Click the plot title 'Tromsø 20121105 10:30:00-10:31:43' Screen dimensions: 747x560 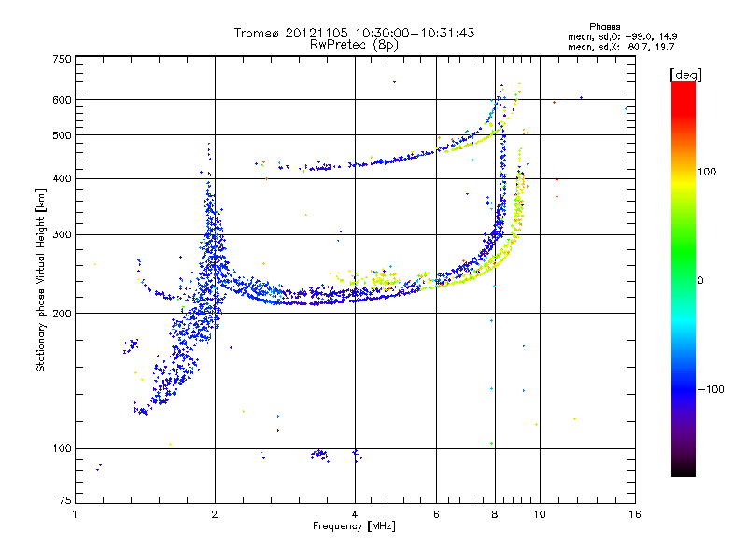point(354,33)
